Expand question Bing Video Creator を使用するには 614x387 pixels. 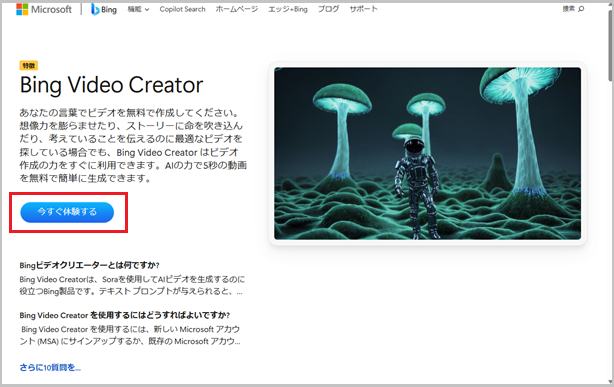click(125, 315)
